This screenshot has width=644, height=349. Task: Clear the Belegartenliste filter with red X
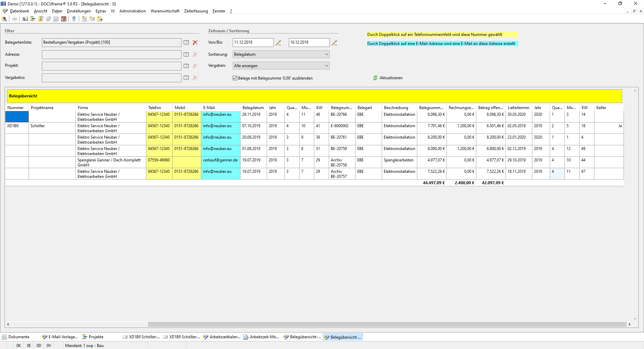click(x=195, y=43)
